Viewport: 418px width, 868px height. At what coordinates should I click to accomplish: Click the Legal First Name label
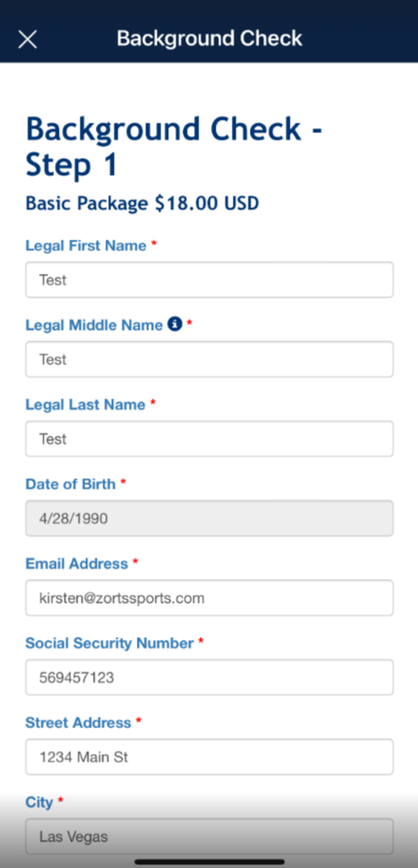click(85, 246)
